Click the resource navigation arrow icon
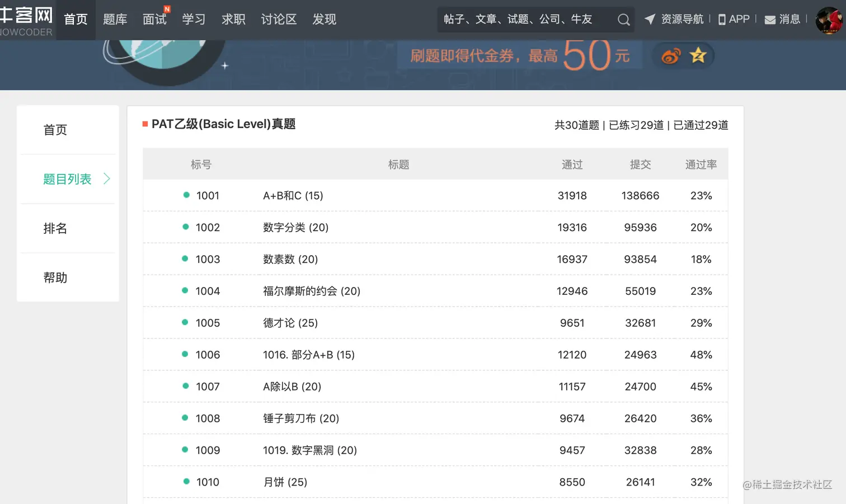Viewport: 846px width, 504px height. 650,19
